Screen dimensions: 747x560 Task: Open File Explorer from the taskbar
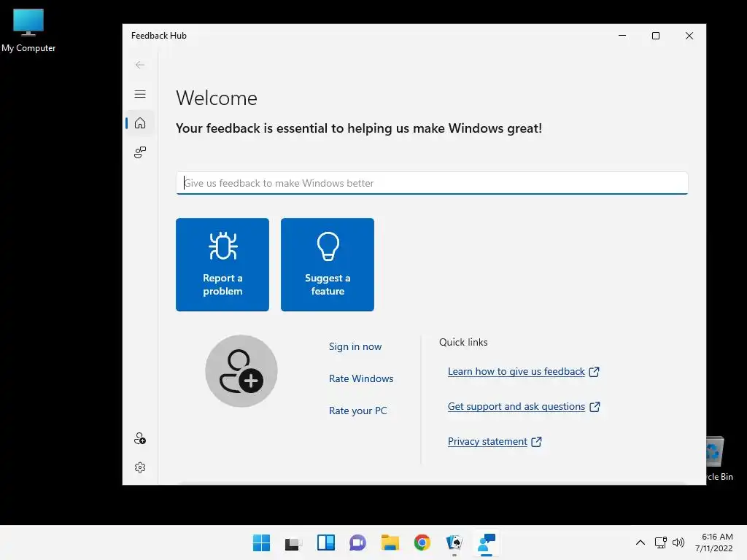pyautogui.click(x=390, y=542)
